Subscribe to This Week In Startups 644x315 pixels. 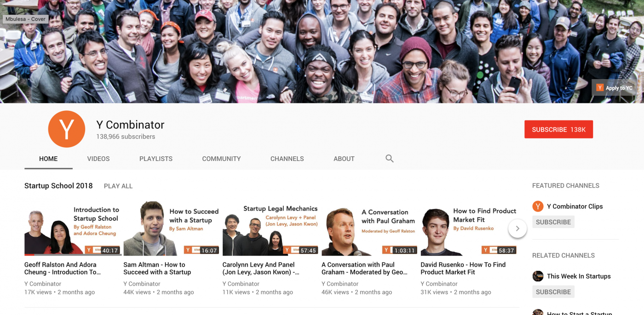click(x=553, y=292)
